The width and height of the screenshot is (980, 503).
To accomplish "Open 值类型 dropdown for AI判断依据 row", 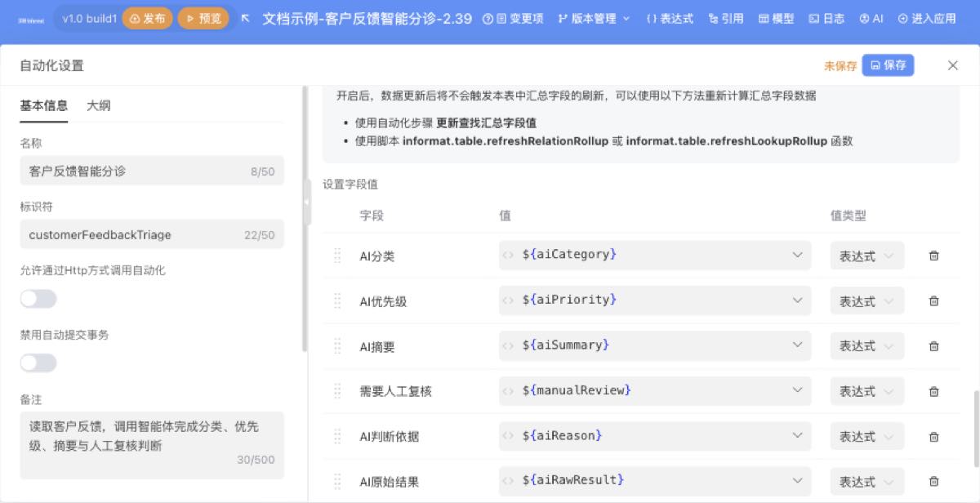I will (867, 436).
